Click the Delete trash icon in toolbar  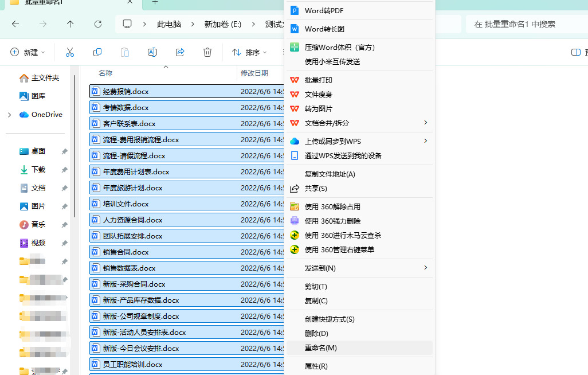207,52
